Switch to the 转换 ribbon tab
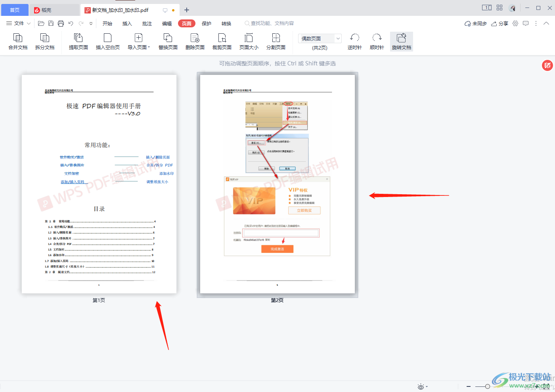Viewport: 555px width, 392px height. tap(226, 24)
